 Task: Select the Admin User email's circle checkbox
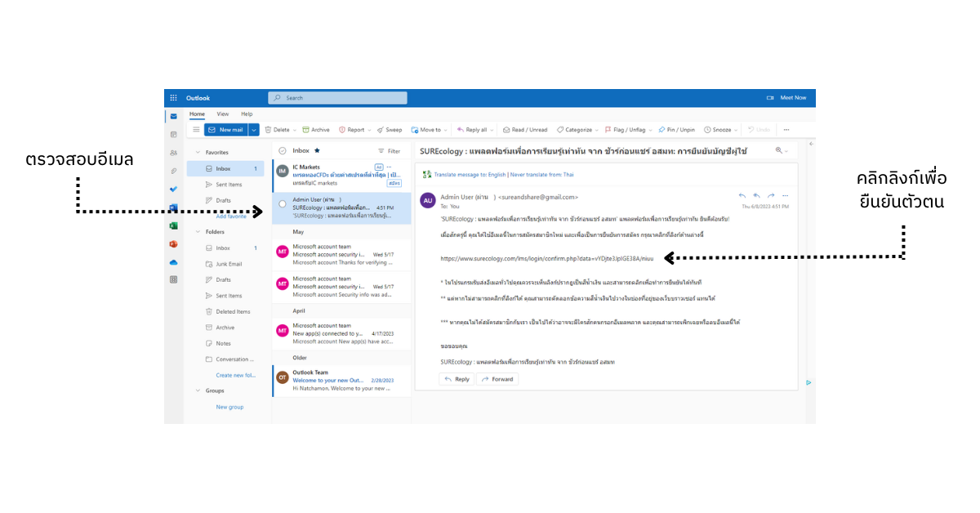click(283, 203)
